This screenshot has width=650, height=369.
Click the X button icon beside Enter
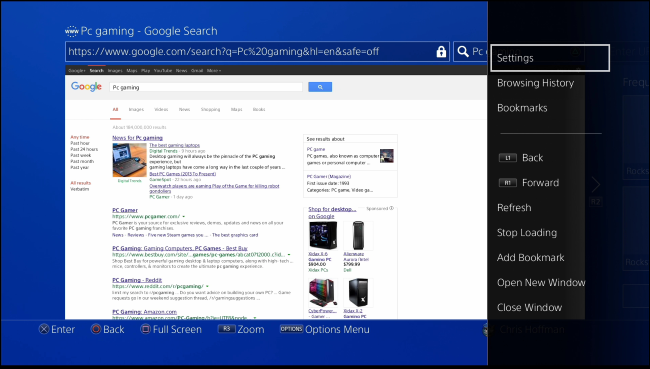[44, 329]
